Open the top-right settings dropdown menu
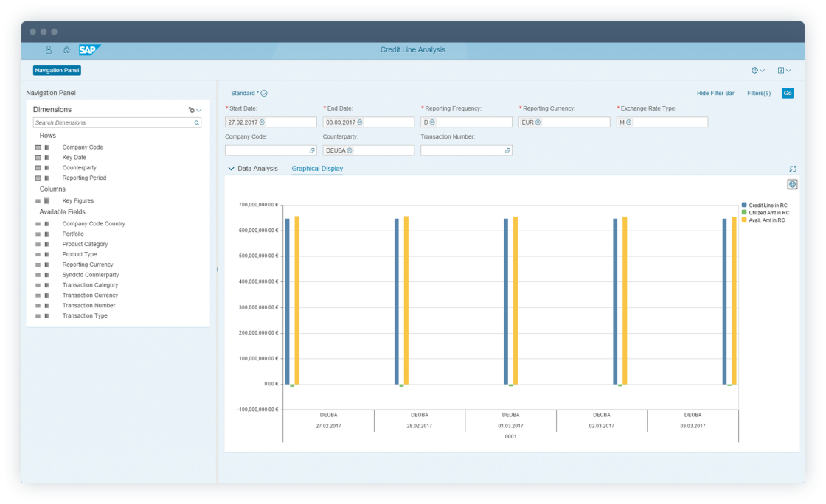Viewport: 826px width, 504px height. 757,71
